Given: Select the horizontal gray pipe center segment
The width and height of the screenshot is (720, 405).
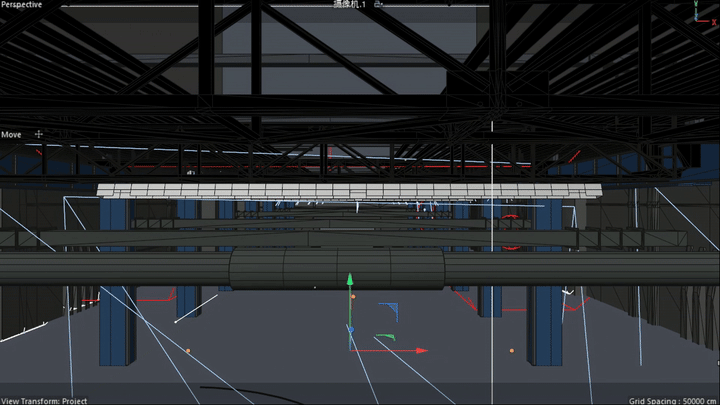Looking at the screenshot, I should click(337, 269).
